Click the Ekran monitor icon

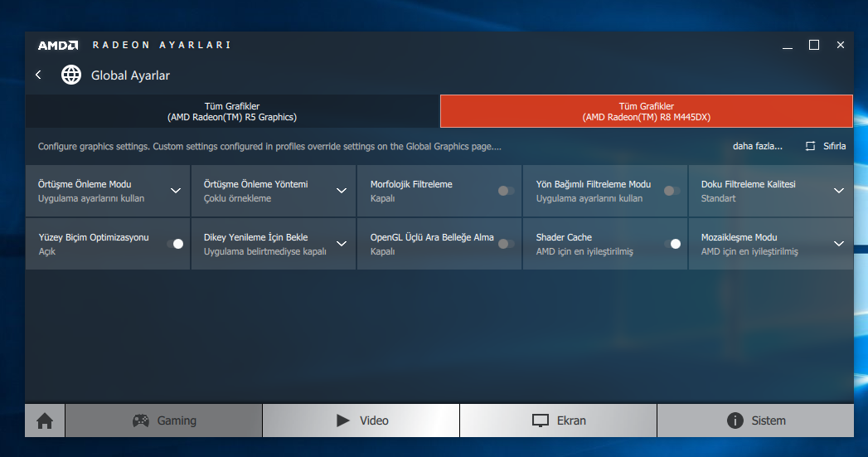(541, 421)
